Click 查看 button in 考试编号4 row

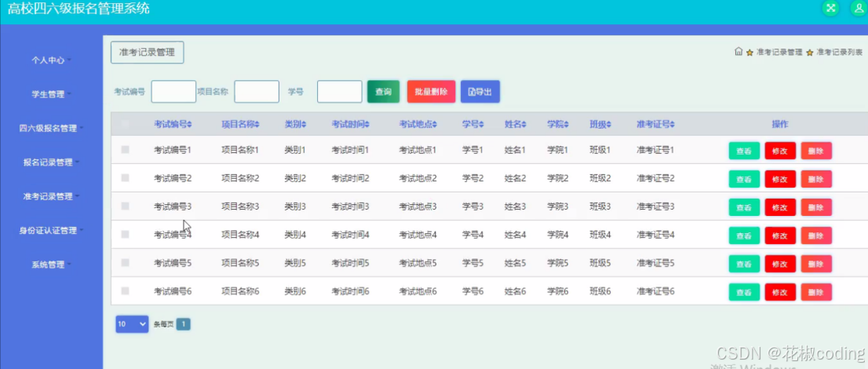click(744, 236)
